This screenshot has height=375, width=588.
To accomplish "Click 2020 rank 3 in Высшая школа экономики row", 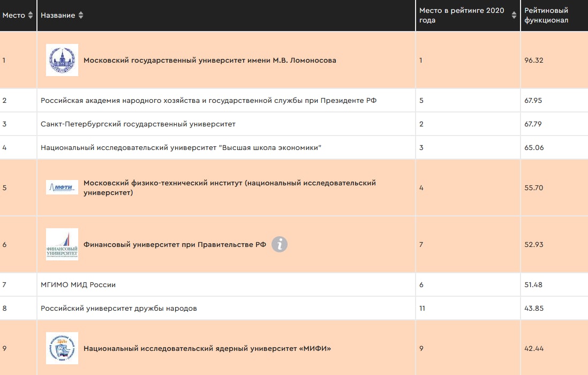I will (x=421, y=148).
